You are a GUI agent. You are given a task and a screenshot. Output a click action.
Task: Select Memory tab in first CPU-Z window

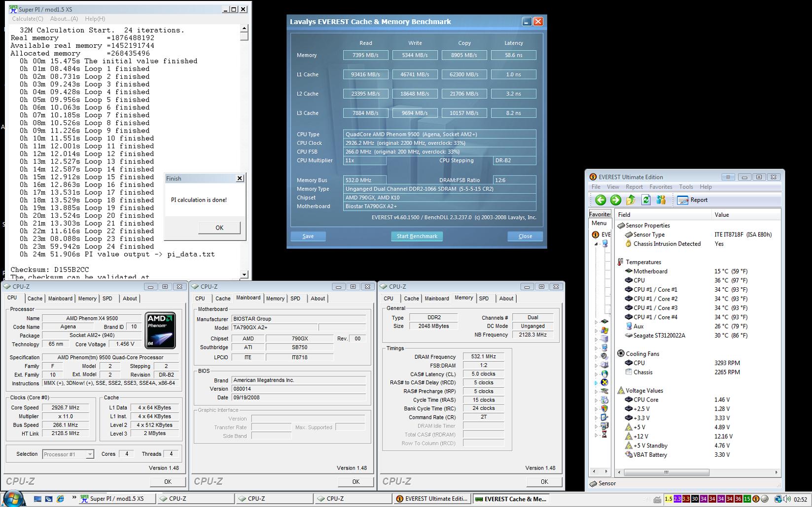coord(87,299)
